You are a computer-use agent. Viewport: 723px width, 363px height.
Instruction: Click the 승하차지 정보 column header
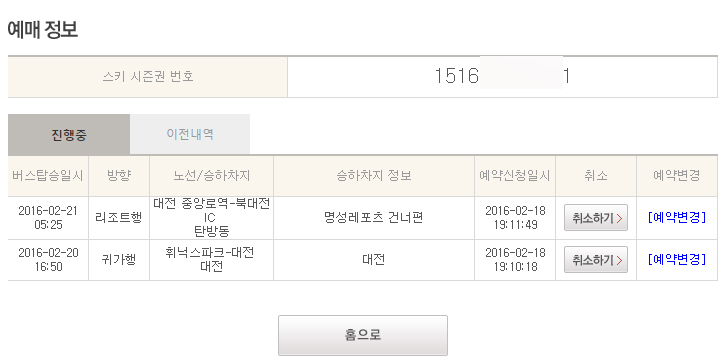click(x=374, y=176)
